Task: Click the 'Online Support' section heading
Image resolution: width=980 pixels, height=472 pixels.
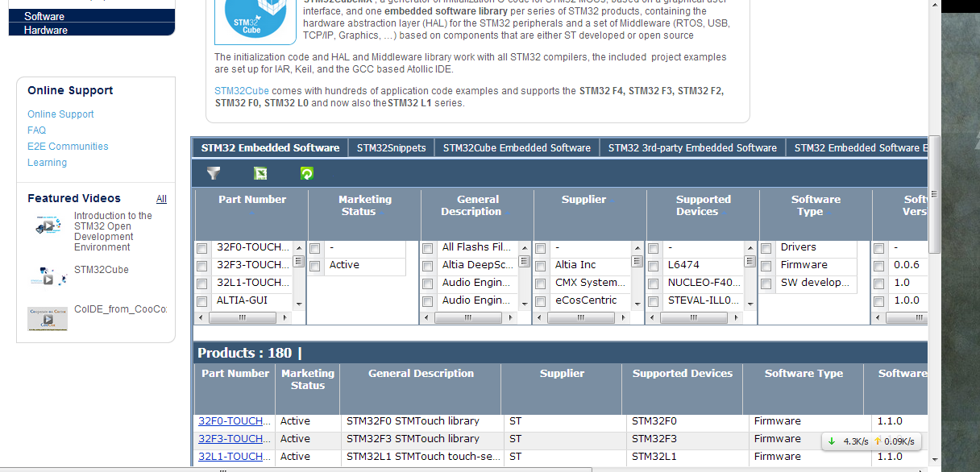Action: (70, 91)
